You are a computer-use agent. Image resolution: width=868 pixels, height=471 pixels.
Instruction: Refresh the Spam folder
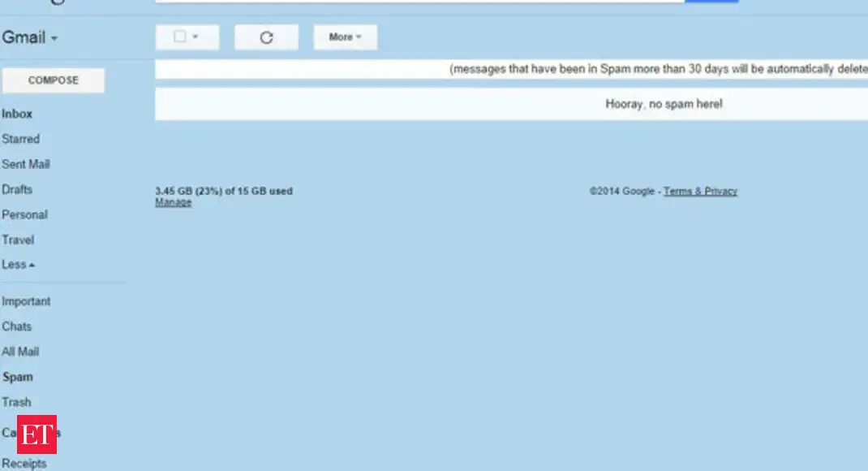[266, 37]
